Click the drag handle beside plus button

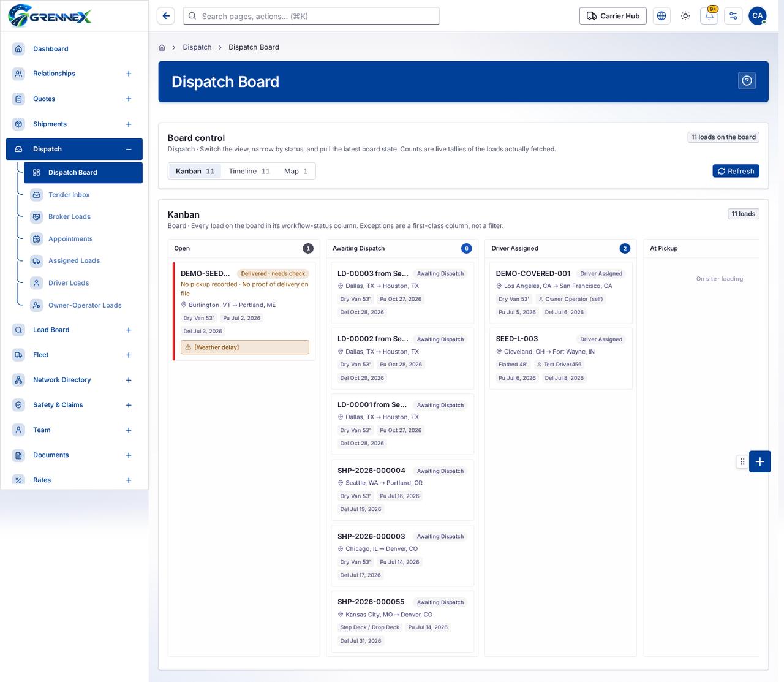[x=742, y=461]
